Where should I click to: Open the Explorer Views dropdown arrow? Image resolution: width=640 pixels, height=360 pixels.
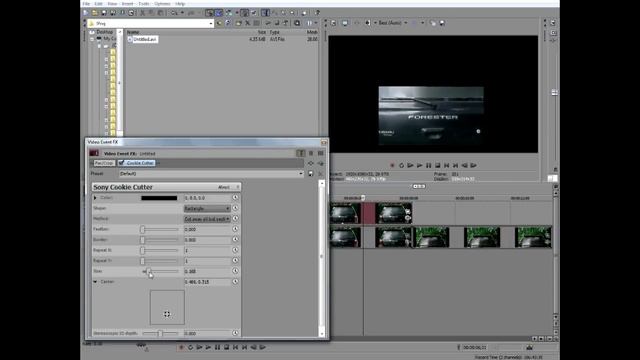tap(316, 23)
